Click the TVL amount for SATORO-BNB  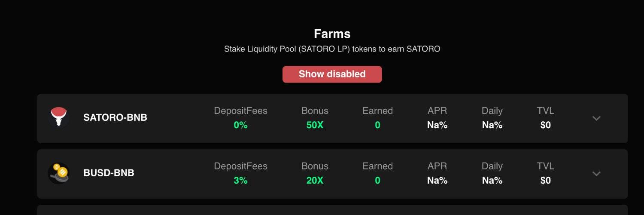tap(545, 125)
